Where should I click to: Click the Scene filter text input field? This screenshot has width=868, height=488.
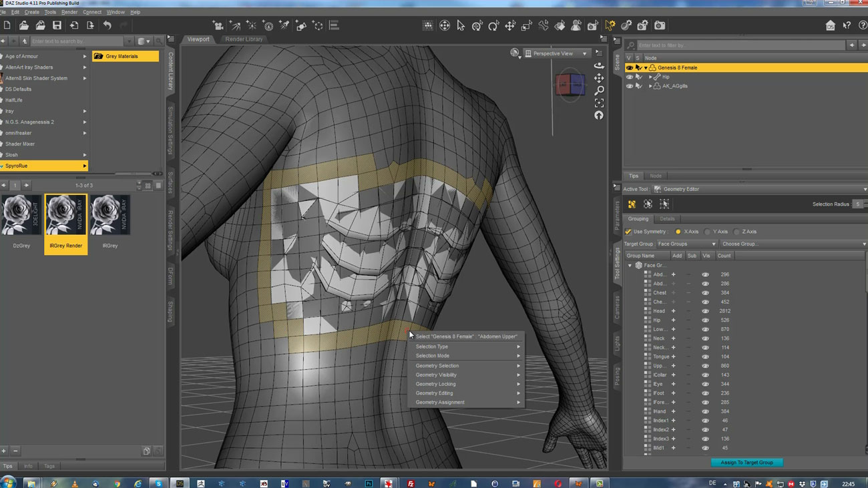740,45
